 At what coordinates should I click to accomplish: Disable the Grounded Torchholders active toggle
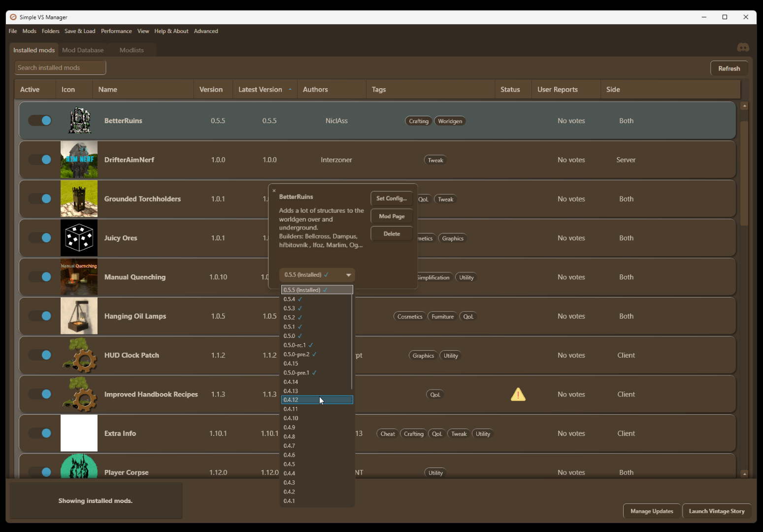coord(40,199)
